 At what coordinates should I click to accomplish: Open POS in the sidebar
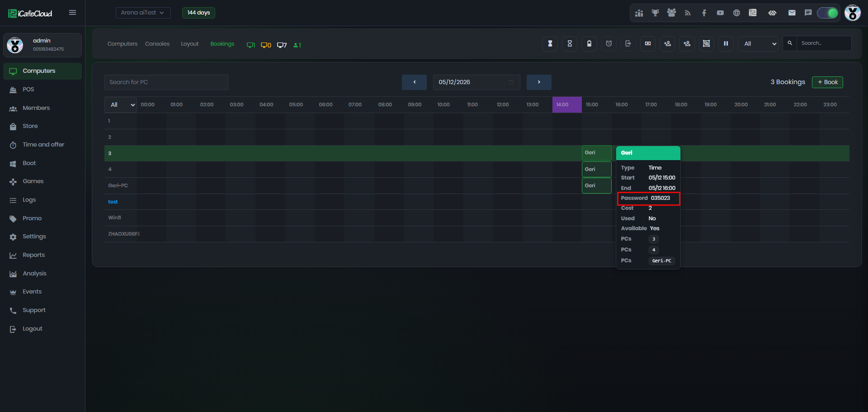pos(42,90)
